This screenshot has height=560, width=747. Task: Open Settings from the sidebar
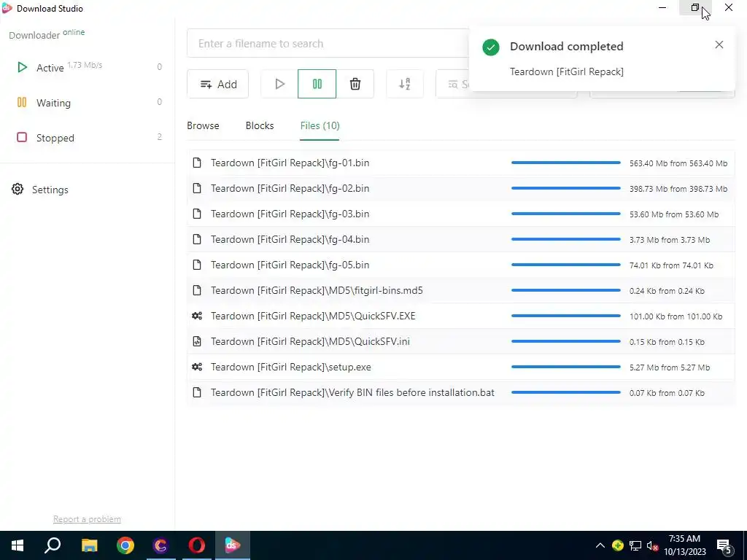[40, 190]
